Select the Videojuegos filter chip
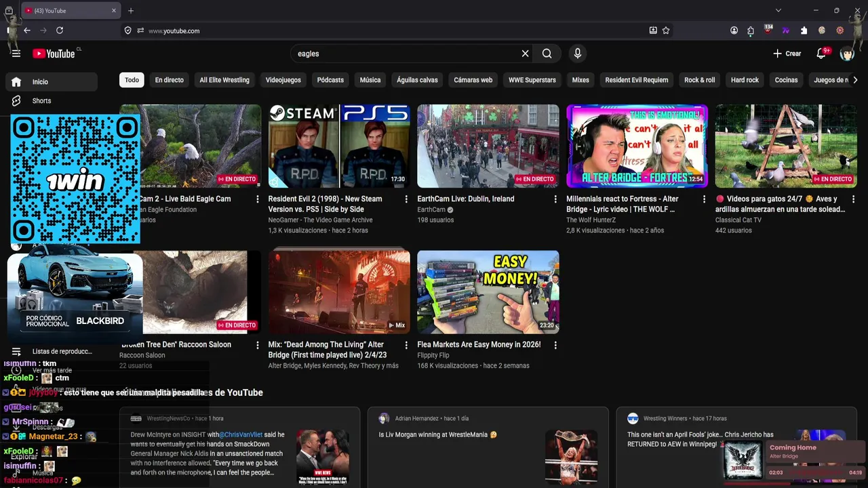Viewport: 868px width, 488px height. 283,80
